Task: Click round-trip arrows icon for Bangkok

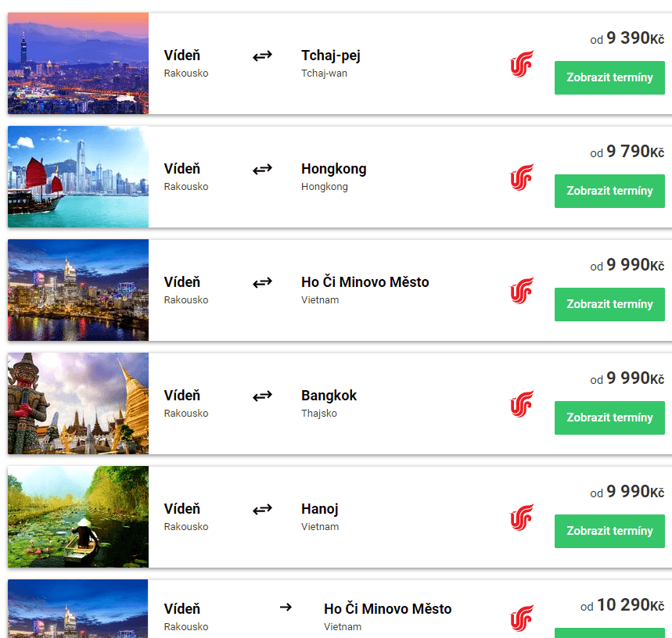Action: tap(262, 396)
